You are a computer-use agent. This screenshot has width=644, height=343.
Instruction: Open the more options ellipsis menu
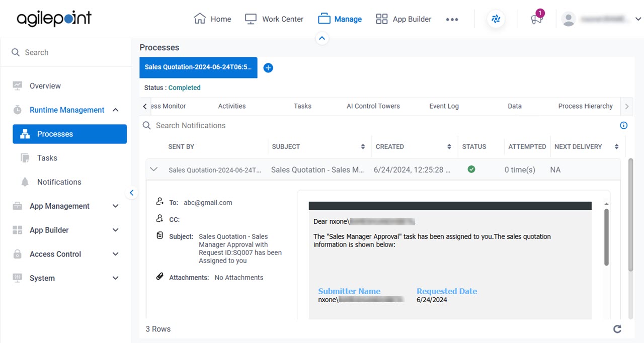452,19
